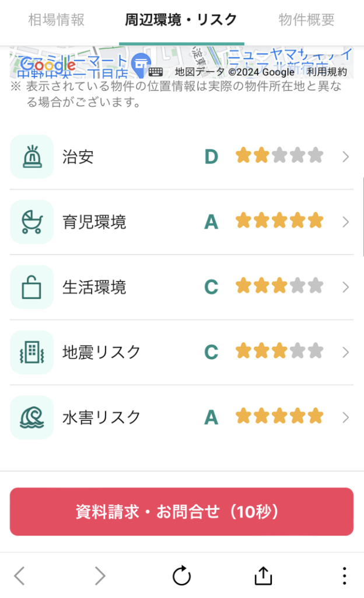Open the three-dot browser menu
This screenshot has height=598, width=364.
[345, 576]
